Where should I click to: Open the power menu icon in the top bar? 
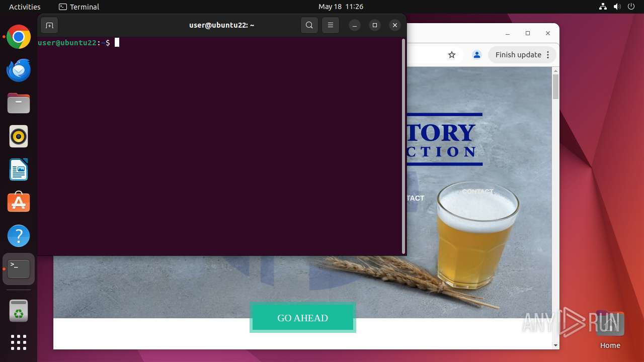632,7
